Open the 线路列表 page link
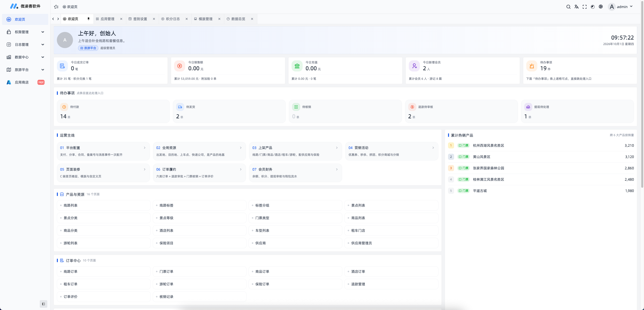644x310 pixels. click(104, 205)
